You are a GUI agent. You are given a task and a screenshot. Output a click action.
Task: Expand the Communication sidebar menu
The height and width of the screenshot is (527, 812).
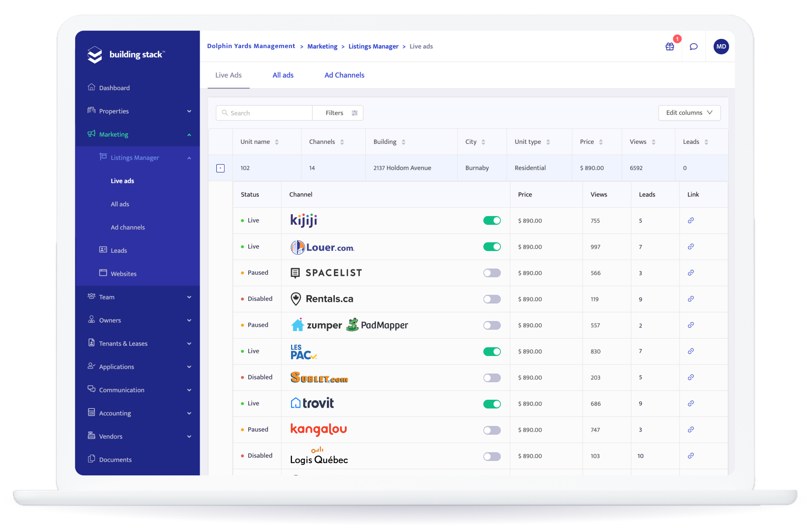click(x=189, y=390)
